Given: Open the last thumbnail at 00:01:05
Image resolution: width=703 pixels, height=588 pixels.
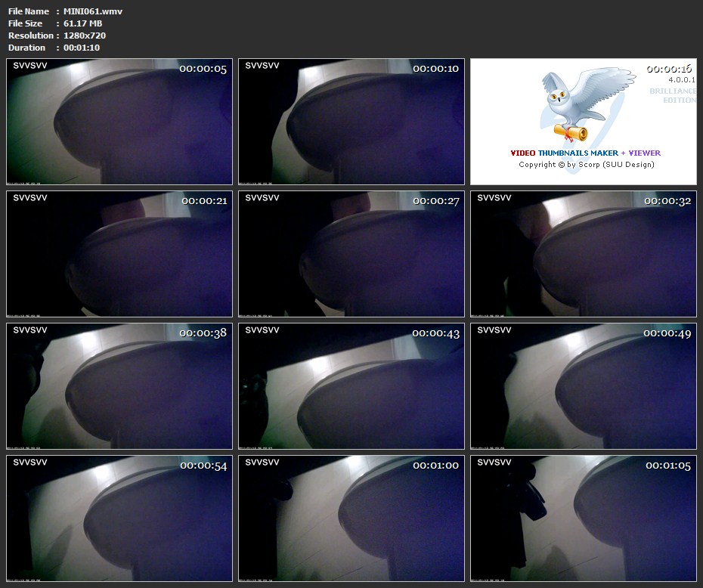Looking at the screenshot, I should (584, 518).
